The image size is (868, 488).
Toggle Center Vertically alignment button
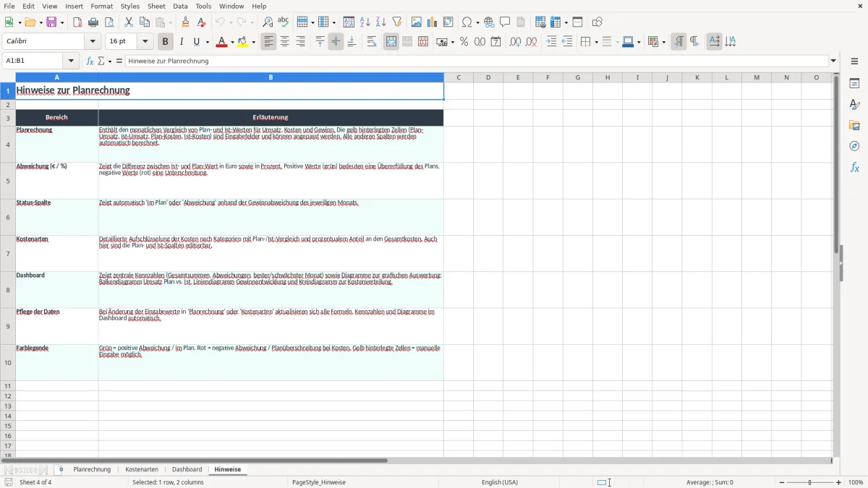(x=336, y=42)
